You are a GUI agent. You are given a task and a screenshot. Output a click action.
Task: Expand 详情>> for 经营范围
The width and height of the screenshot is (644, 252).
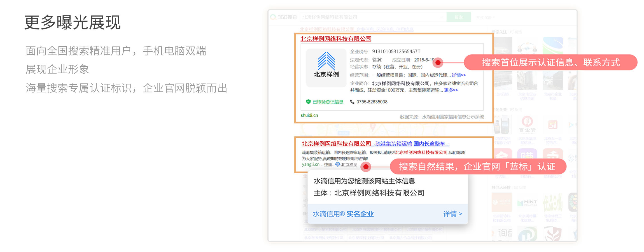click(x=459, y=75)
